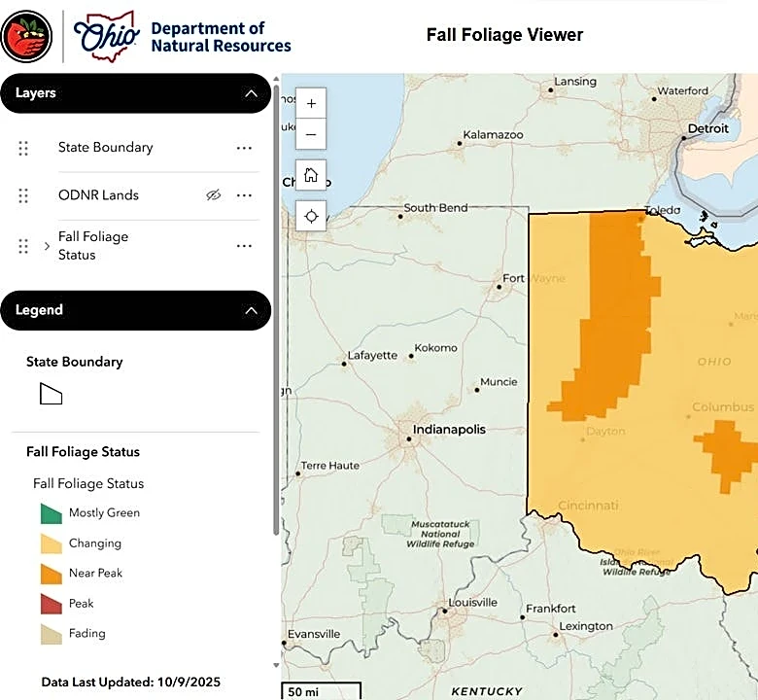
Task: Click Lafayette label on the map
Action: point(372,356)
